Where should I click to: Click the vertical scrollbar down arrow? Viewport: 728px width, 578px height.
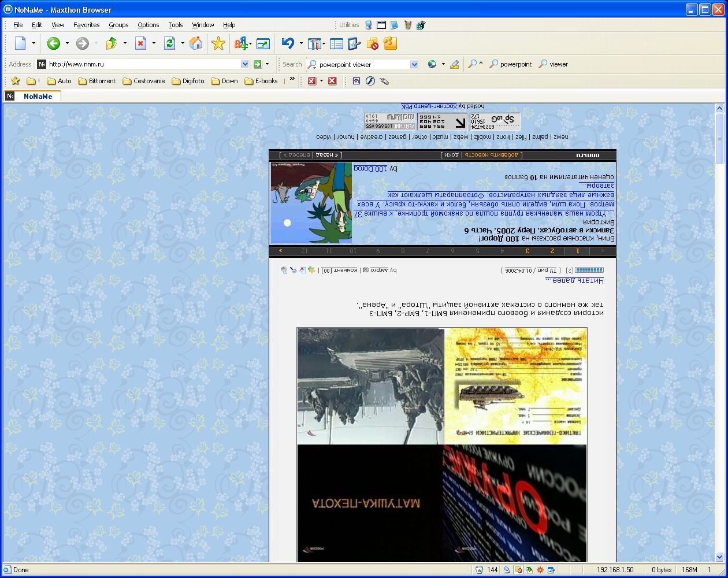[719, 557]
